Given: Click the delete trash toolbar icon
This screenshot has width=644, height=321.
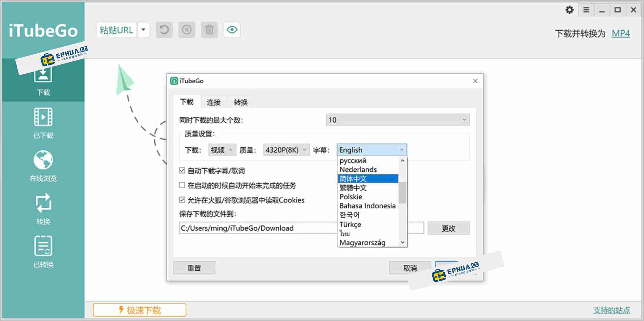Looking at the screenshot, I should tap(209, 30).
